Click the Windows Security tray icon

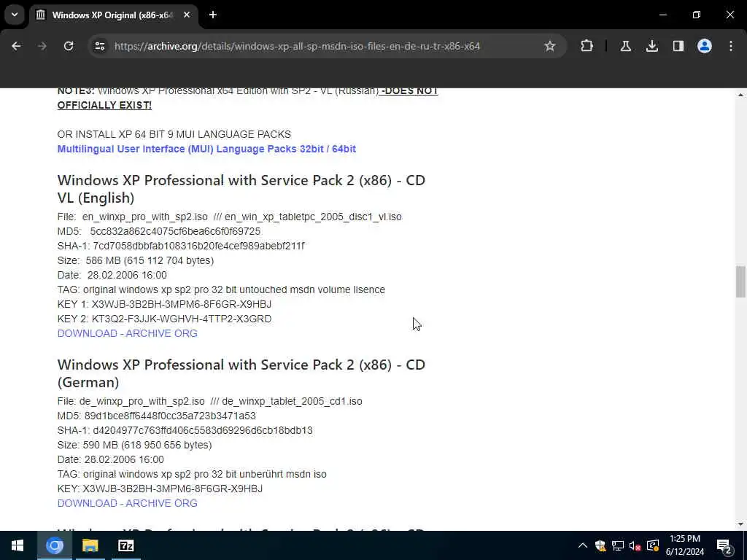[x=600, y=545]
